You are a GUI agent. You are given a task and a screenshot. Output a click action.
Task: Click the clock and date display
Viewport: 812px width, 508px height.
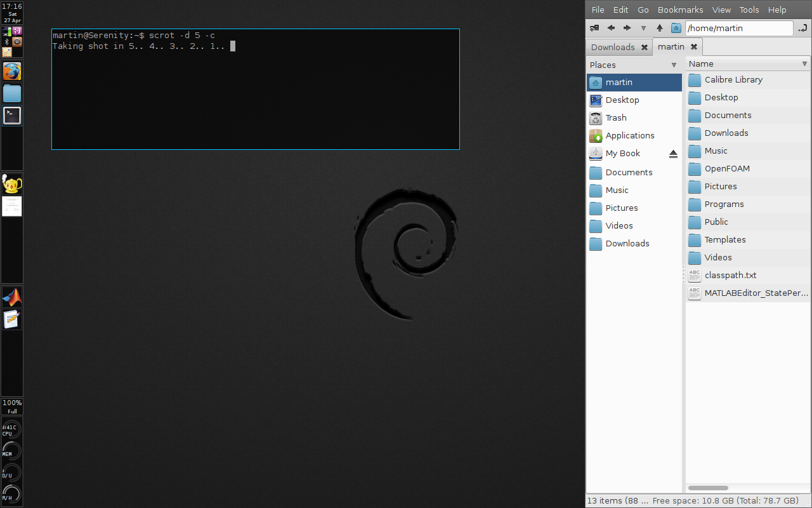pos(12,13)
